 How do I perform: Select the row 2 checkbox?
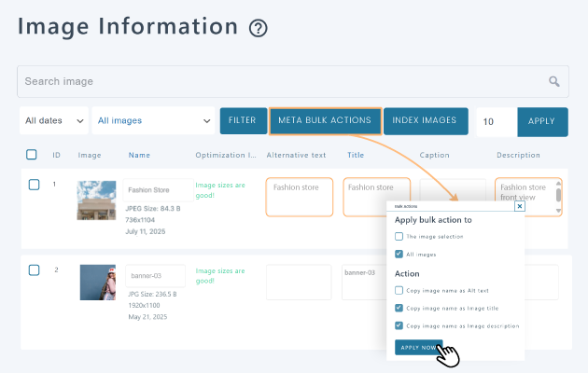pos(34,270)
